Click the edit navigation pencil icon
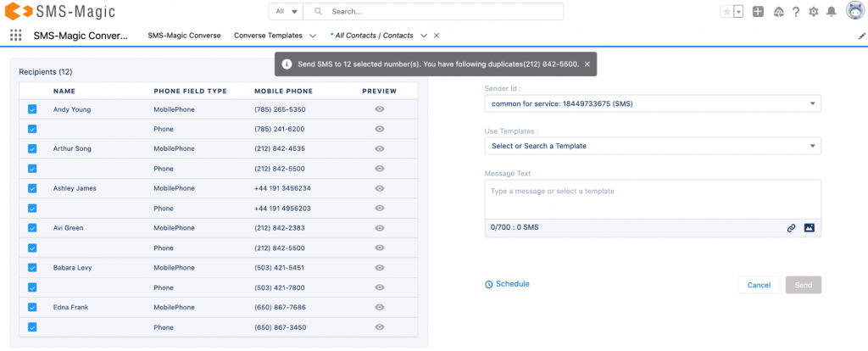The width and height of the screenshot is (868, 351). [862, 36]
